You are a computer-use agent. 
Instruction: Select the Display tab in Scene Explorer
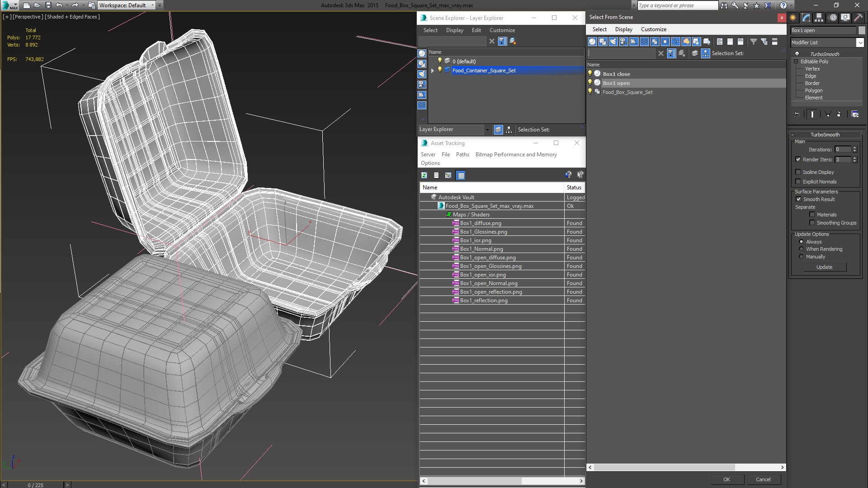pyautogui.click(x=454, y=30)
